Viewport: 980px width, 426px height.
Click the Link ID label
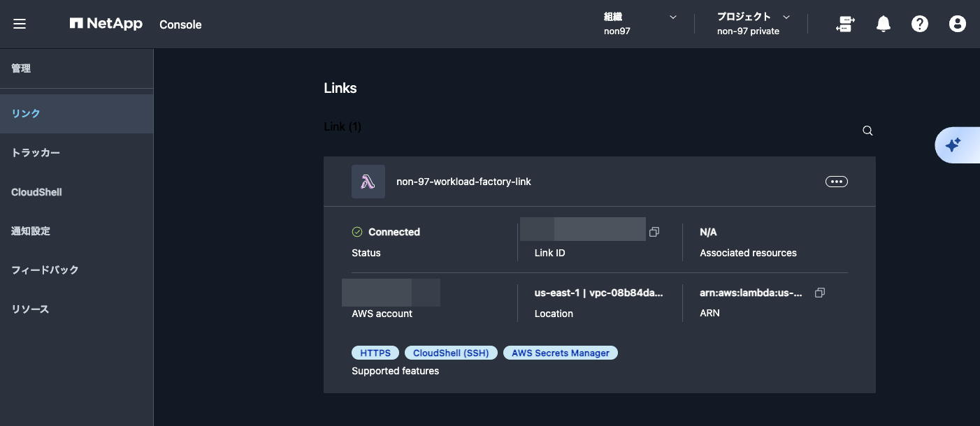550,253
